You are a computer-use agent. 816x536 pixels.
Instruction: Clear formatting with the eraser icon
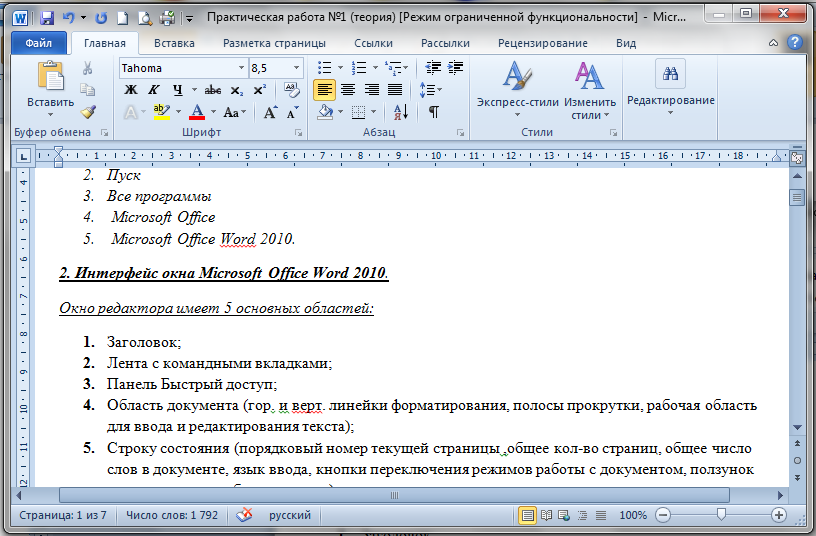coord(291,90)
